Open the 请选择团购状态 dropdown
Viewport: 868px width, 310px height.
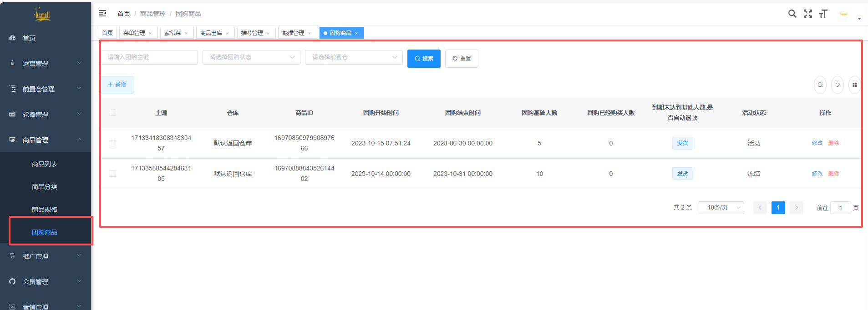[251, 57]
